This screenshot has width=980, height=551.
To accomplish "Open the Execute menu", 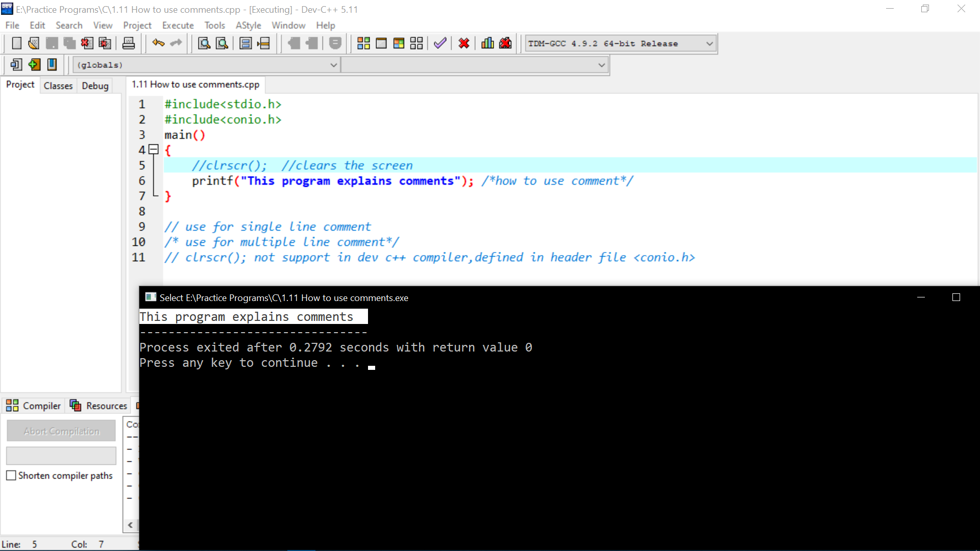I will 178,26.
